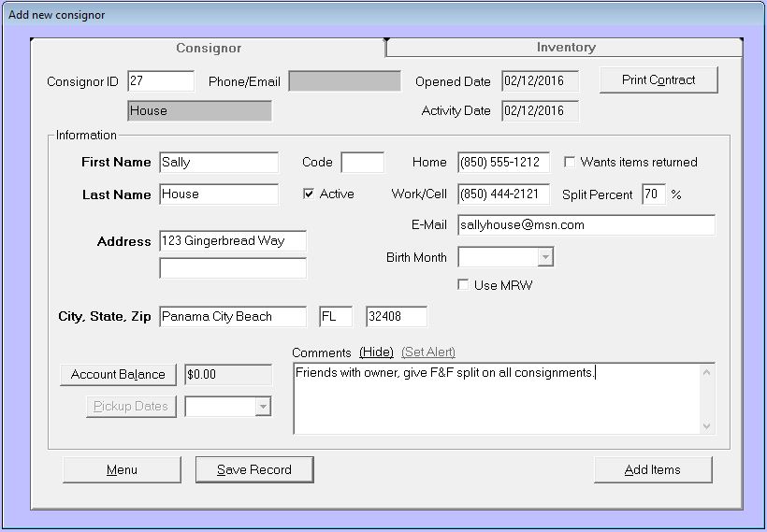Click the Zip field 32408
767x532 pixels.
[x=397, y=316]
